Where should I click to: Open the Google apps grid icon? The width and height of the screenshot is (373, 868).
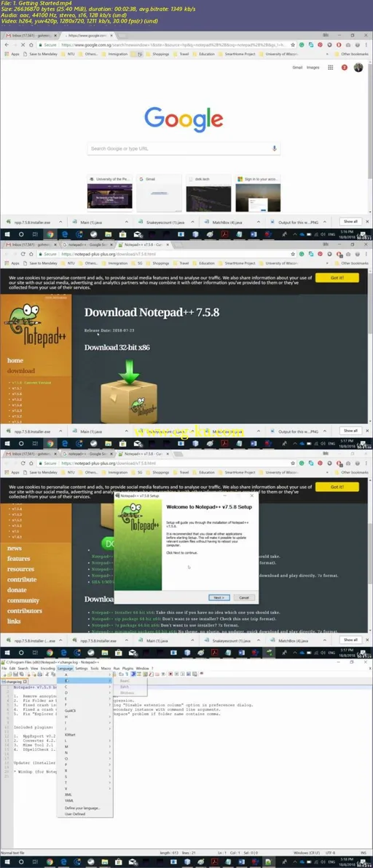click(330, 68)
